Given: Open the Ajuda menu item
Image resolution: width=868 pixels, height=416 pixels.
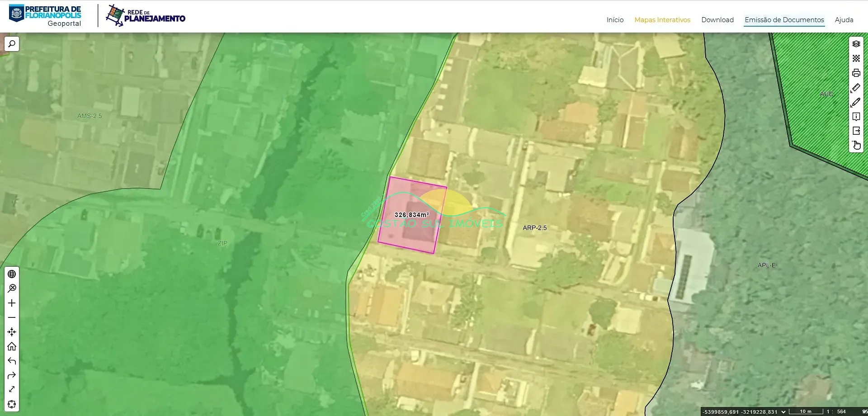Looking at the screenshot, I should click(x=844, y=20).
